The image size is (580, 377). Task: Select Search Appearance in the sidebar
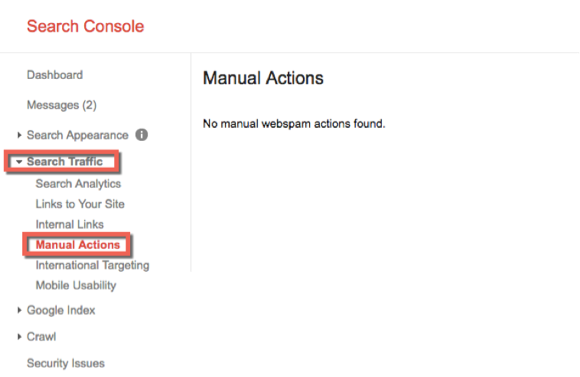(77, 135)
